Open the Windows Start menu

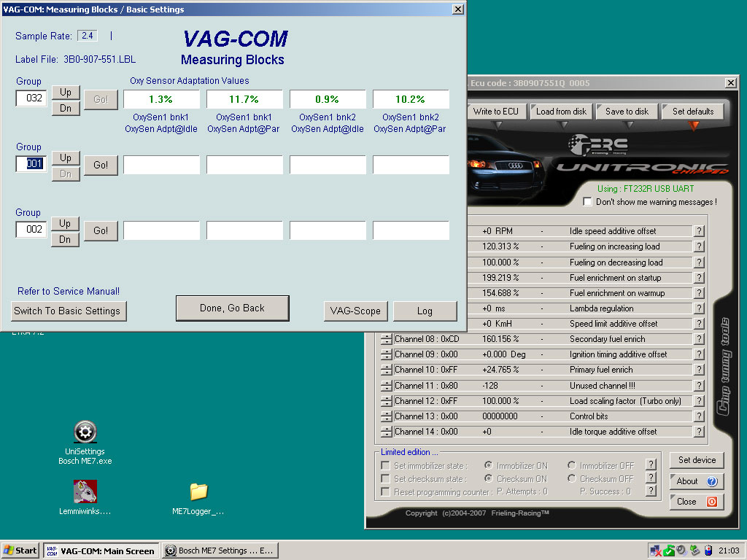click(20, 551)
